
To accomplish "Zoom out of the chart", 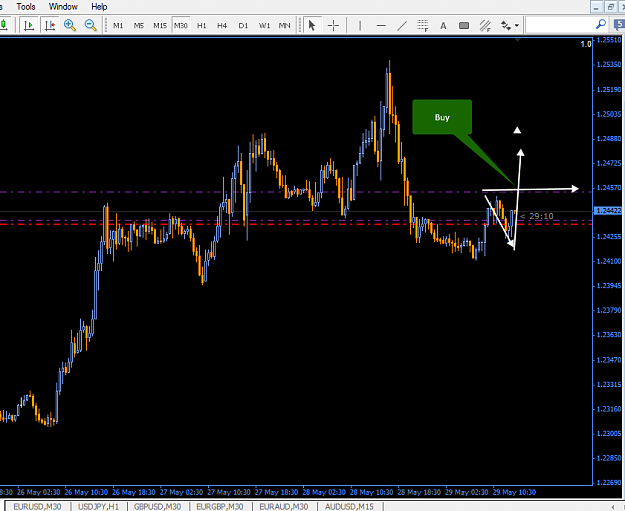I will (90, 26).
